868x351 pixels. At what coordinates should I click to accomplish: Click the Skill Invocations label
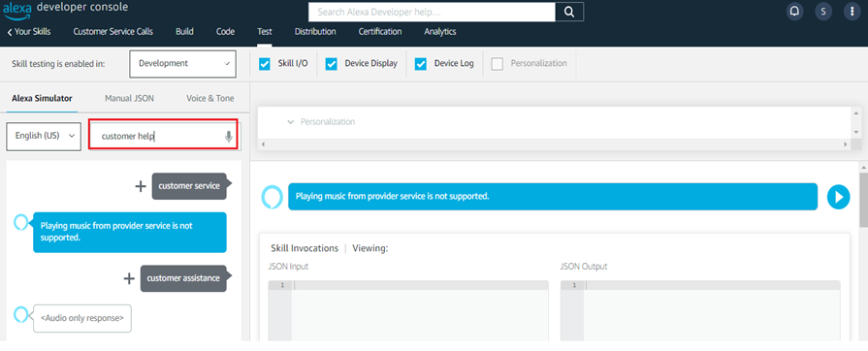tap(305, 248)
